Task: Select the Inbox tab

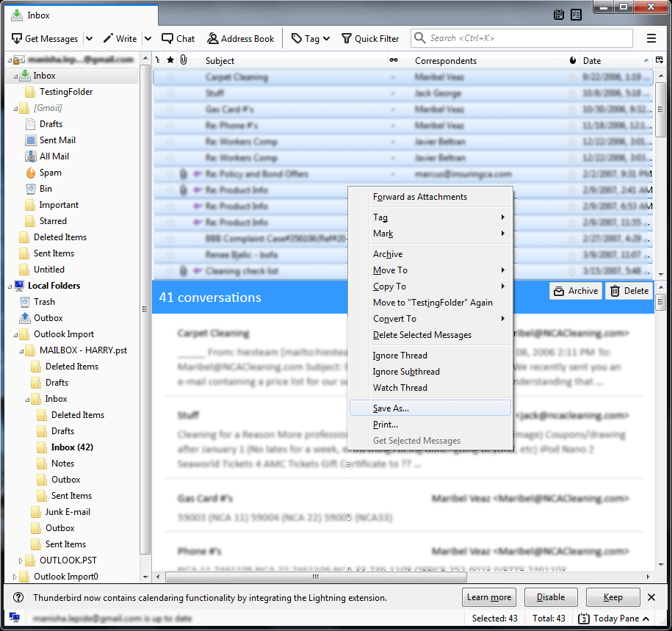Action: click(82, 15)
